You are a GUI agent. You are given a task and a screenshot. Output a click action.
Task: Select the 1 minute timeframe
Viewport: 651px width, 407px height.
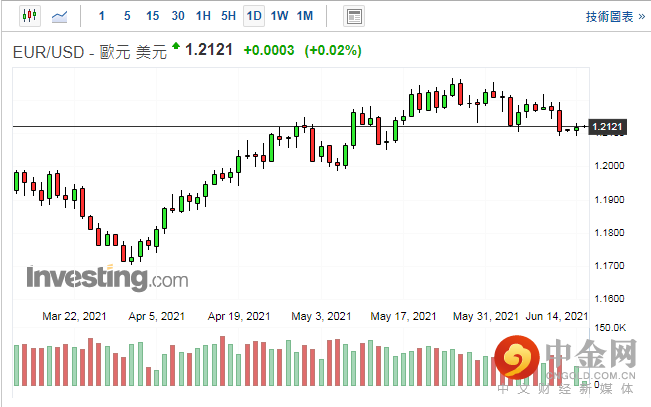pyautogui.click(x=102, y=16)
